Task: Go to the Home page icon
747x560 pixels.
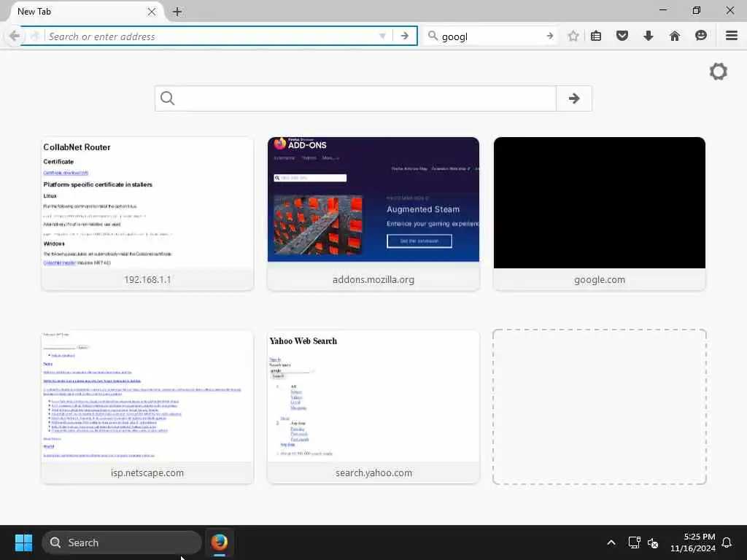Action: click(675, 36)
